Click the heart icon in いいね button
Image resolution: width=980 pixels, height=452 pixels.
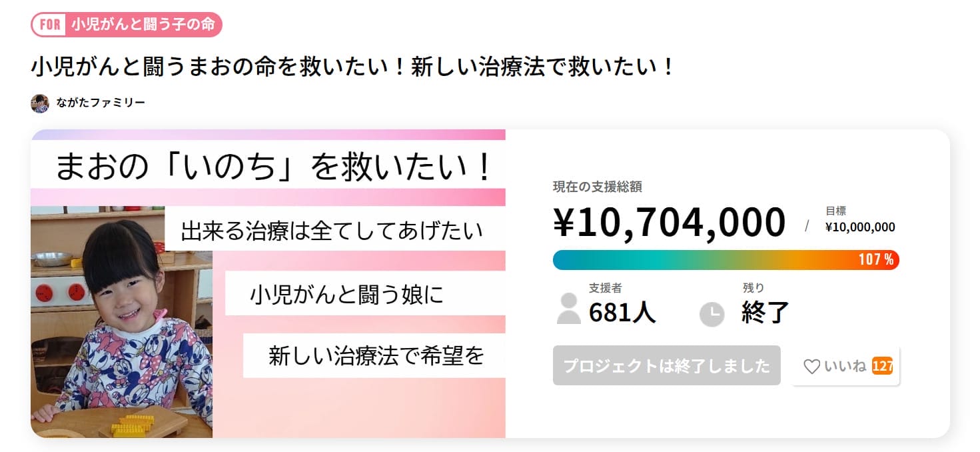(x=811, y=366)
